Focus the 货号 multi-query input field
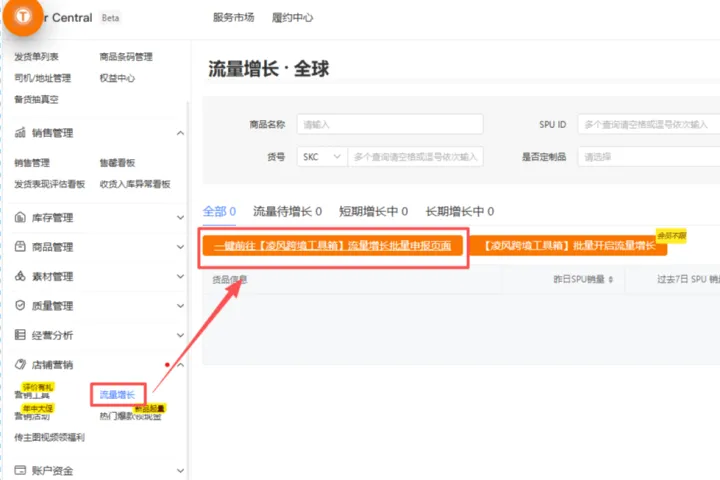720x480 pixels. click(416, 157)
